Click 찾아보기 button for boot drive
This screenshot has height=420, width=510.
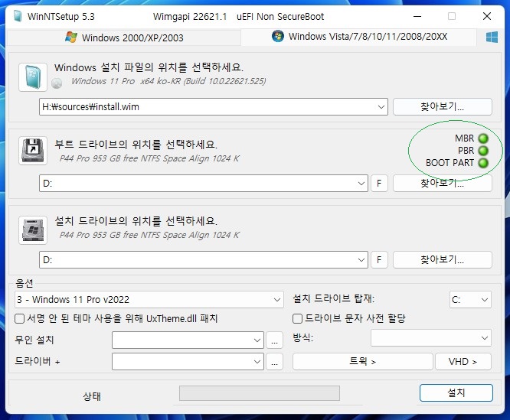pyautogui.click(x=443, y=184)
